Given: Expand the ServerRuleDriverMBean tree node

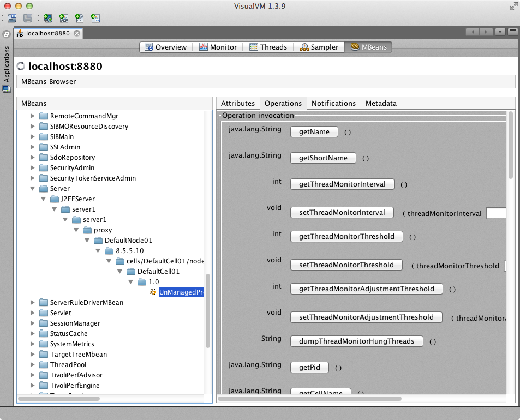Looking at the screenshot, I should [x=33, y=302].
